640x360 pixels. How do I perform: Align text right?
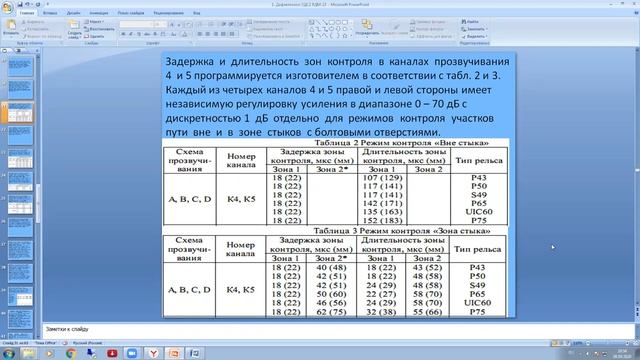pos(216,34)
